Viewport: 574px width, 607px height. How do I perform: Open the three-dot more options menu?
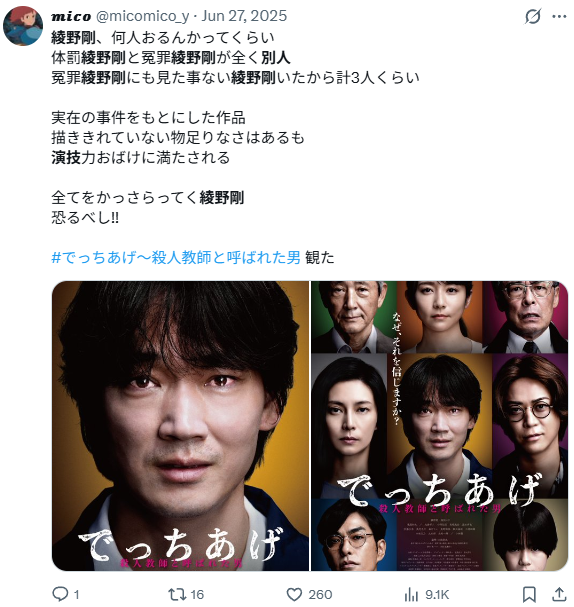(x=559, y=17)
